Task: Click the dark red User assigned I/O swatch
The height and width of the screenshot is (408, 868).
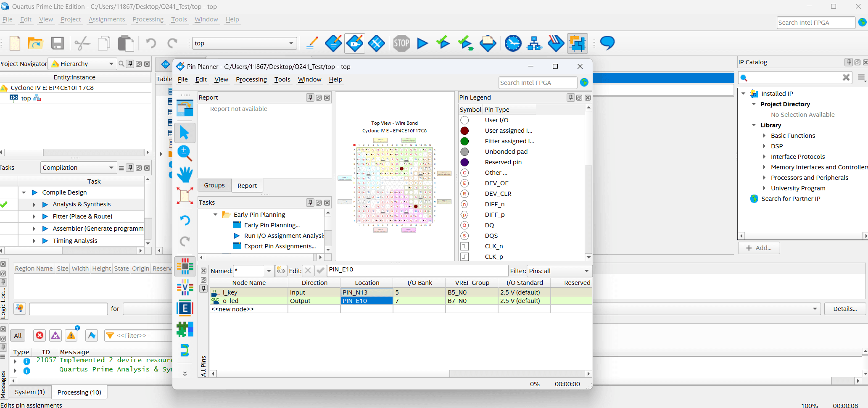Action: [x=464, y=131]
